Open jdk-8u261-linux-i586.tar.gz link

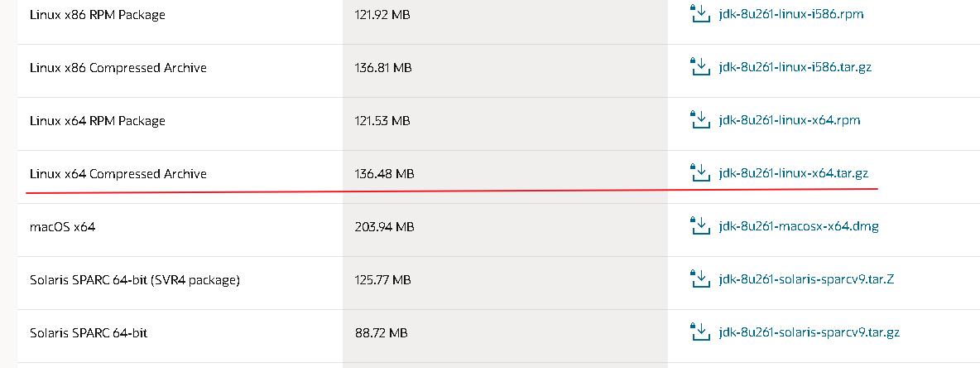pyautogui.click(x=795, y=67)
